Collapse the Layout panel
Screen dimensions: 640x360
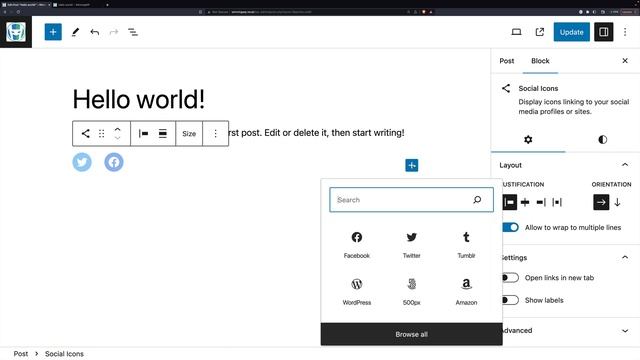[x=565, y=165]
